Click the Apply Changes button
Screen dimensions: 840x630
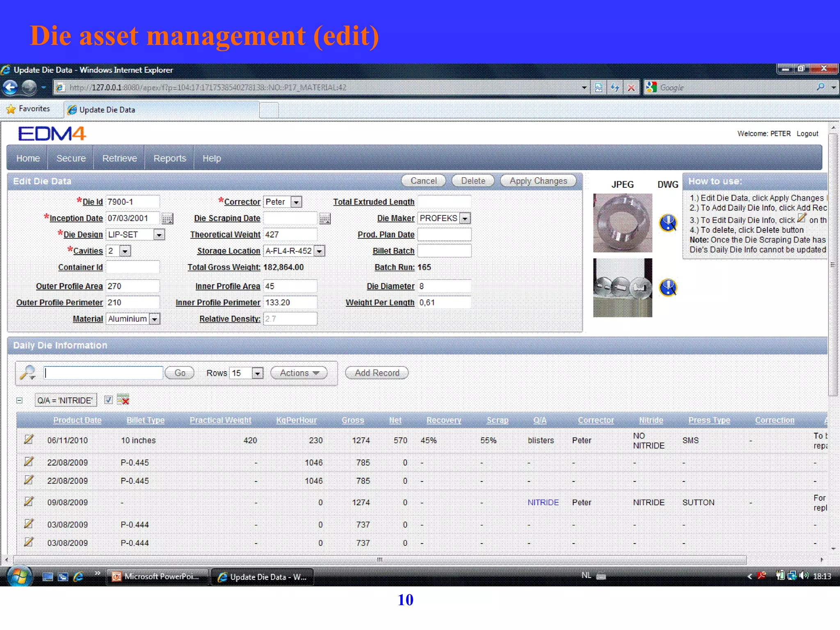click(x=538, y=181)
